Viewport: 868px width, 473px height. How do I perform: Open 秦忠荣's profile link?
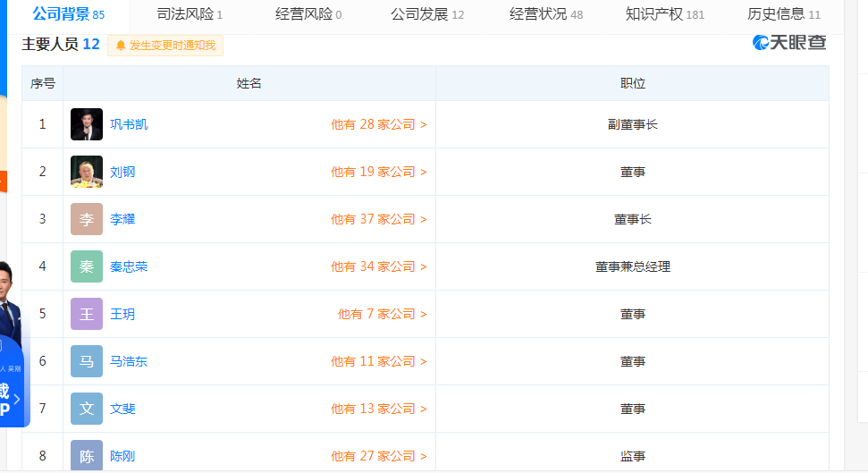coord(129,266)
